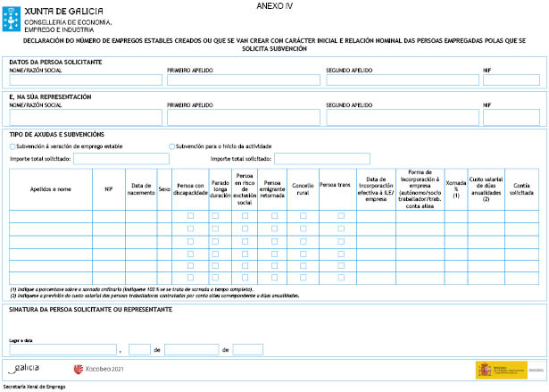
Task: Check Parado longa duración in second table row
Action: click(x=215, y=229)
